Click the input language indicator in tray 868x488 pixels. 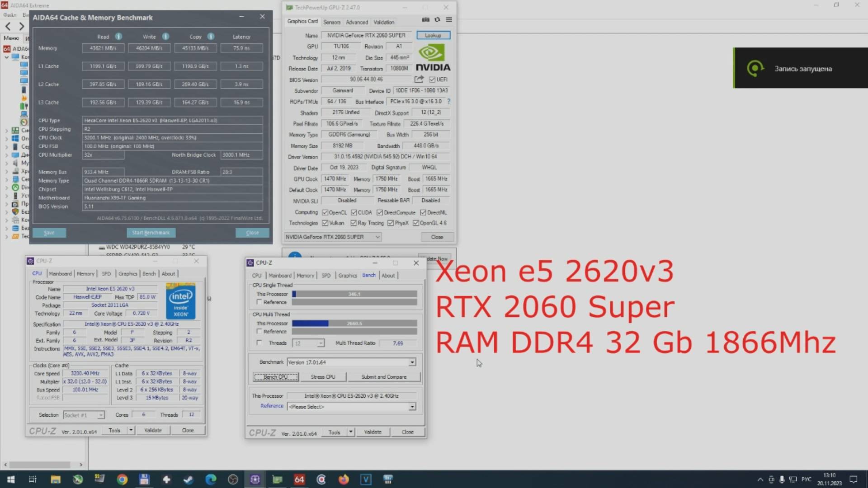pyautogui.click(x=807, y=479)
